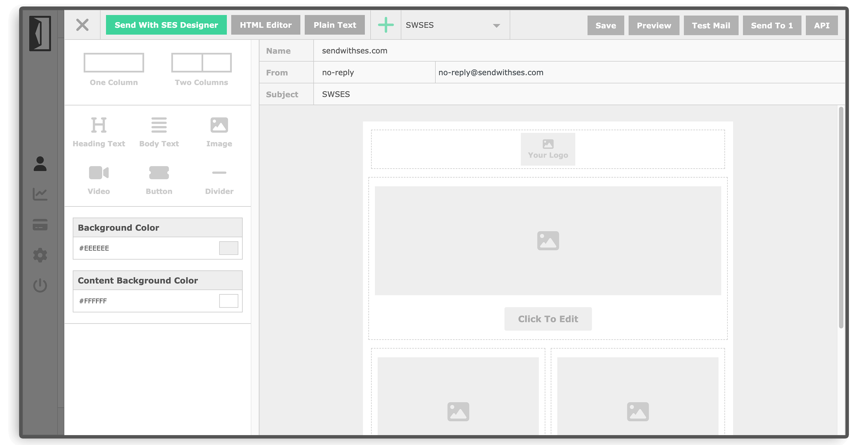Click the right column image placeholder
This screenshot has width=868, height=445.
pyautogui.click(x=638, y=396)
